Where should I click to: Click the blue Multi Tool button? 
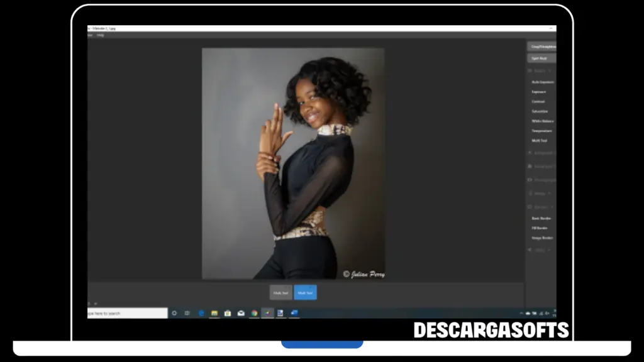pyautogui.click(x=305, y=293)
